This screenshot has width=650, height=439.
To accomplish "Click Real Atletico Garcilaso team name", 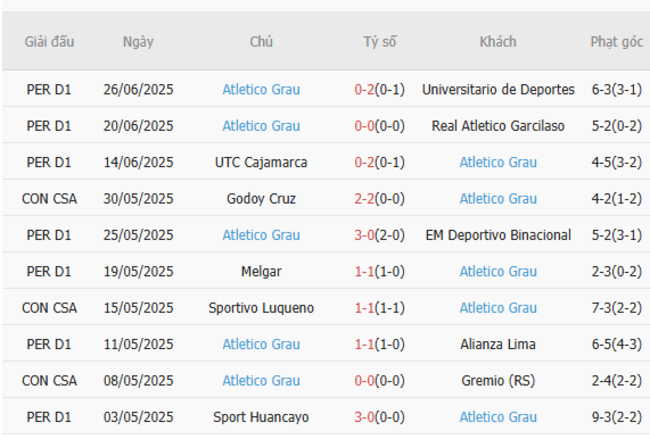I will [x=498, y=126].
